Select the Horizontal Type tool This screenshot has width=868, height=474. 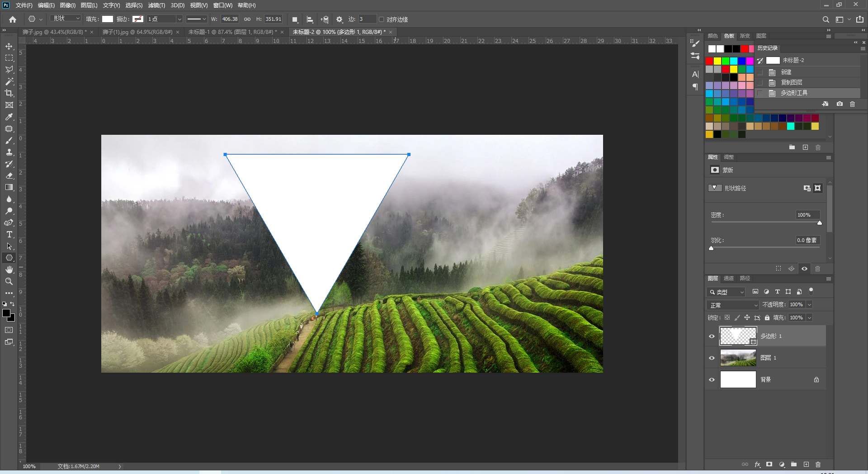[x=9, y=234]
